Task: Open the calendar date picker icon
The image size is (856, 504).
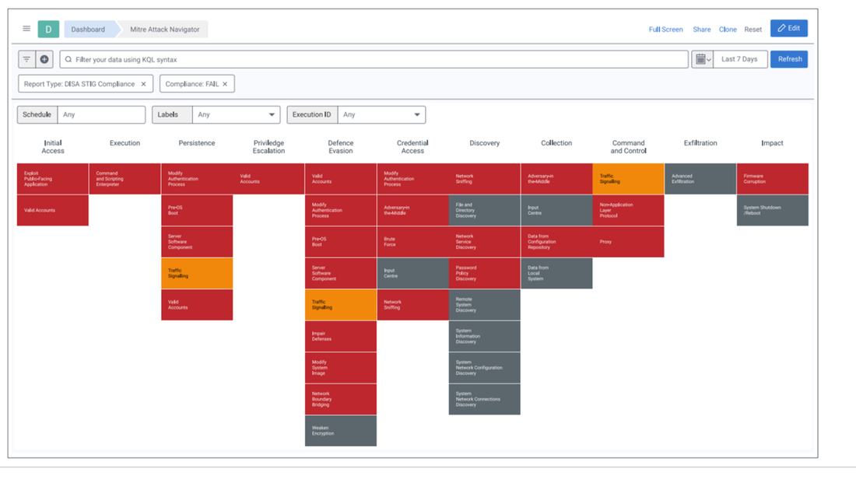Action: [701, 59]
